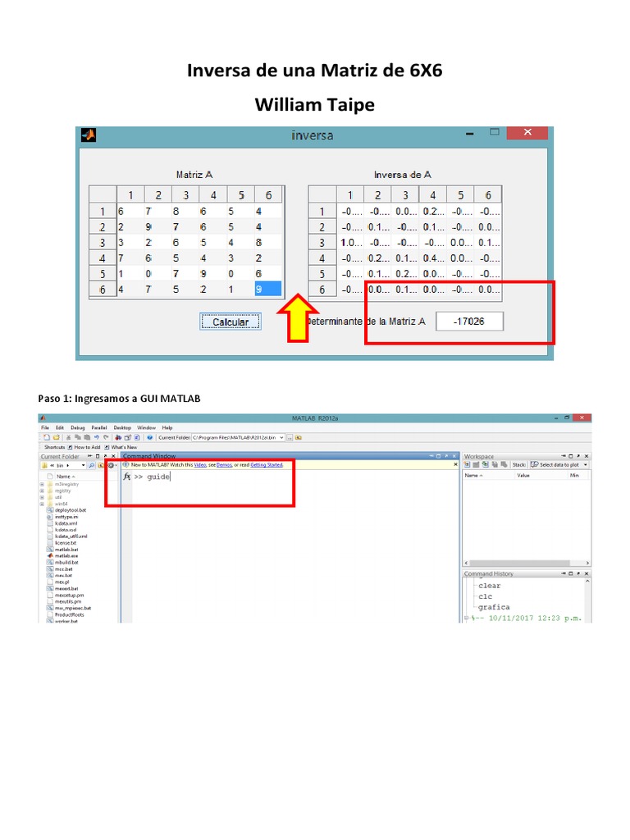630x840 pixels.
Task: Undock the Command History panel
Action: coord(578,573)
